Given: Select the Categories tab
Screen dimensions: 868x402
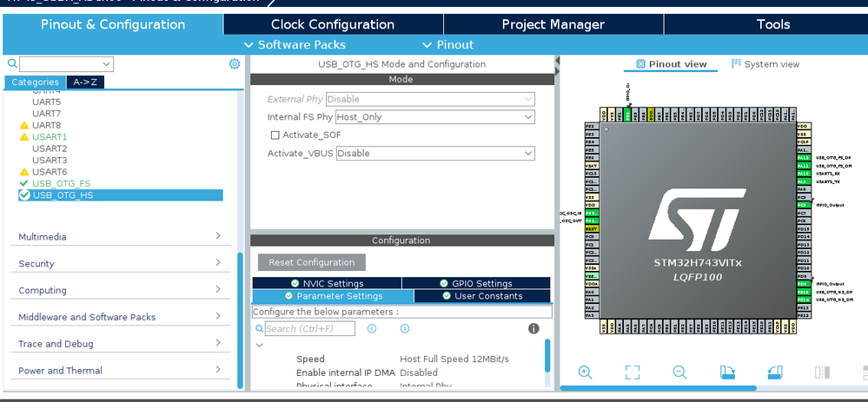Looking at the screenshot, I should click(35, 82).
